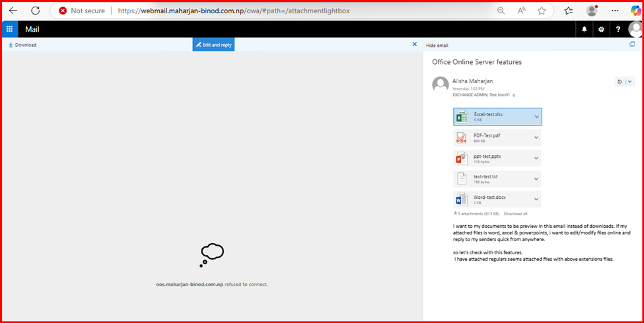Click the browser refresh icon
This screenshot has width=644, height=323.
click(x=36, y=11)
